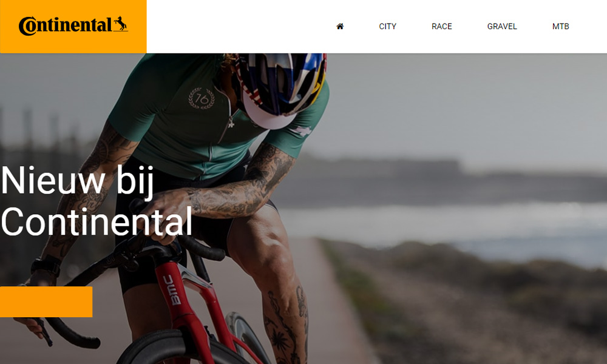Open the CITY menu item

click(x=387, y=26)
